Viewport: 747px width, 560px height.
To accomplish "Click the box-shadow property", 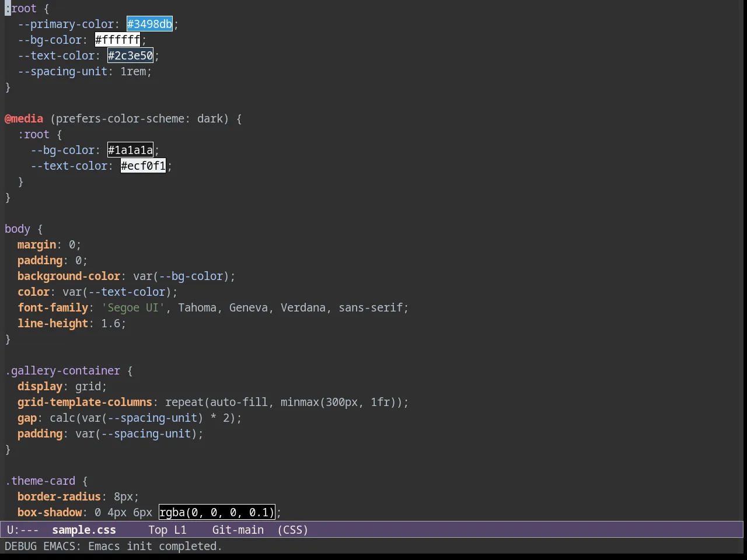I will click(50, 512).
